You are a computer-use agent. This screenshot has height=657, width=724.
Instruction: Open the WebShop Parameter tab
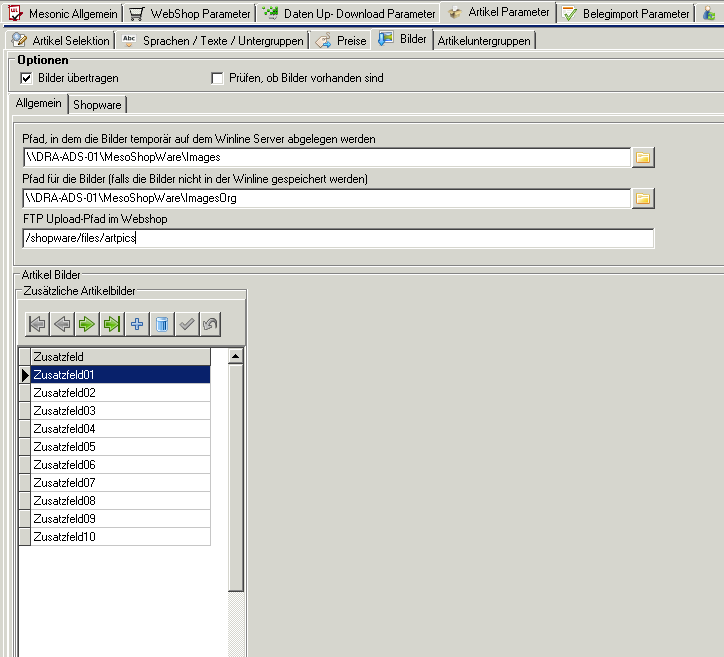(188, 14)
